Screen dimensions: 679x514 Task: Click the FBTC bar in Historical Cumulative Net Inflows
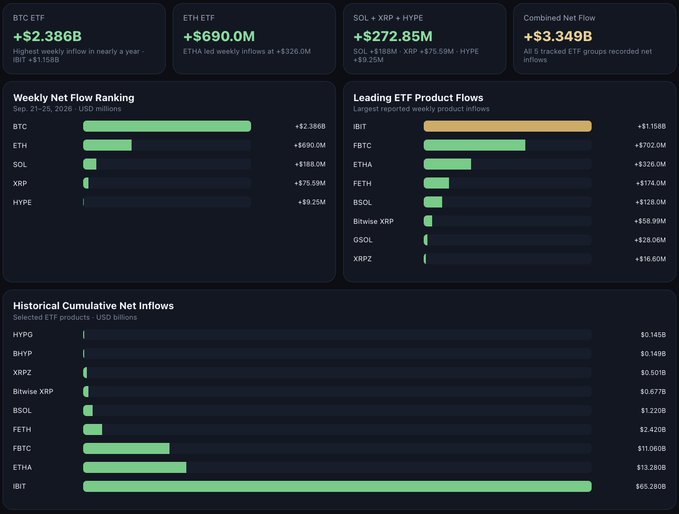coord(126,448)
